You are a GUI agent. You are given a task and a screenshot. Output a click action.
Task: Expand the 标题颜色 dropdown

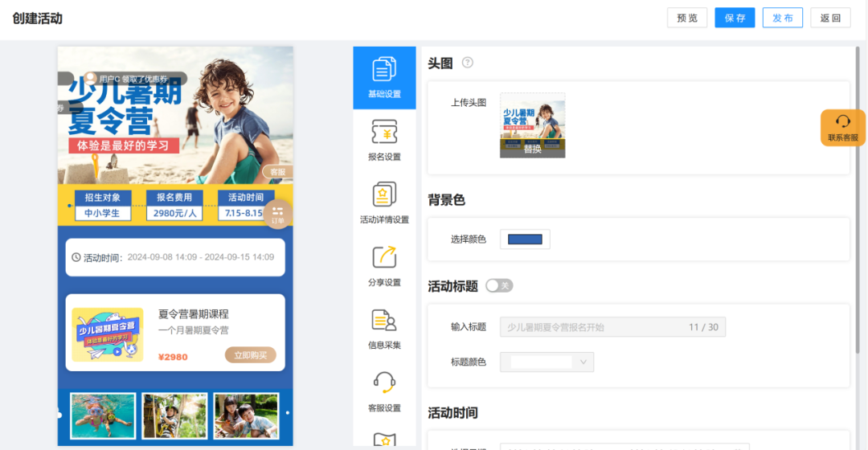click(x=547, y=362)
